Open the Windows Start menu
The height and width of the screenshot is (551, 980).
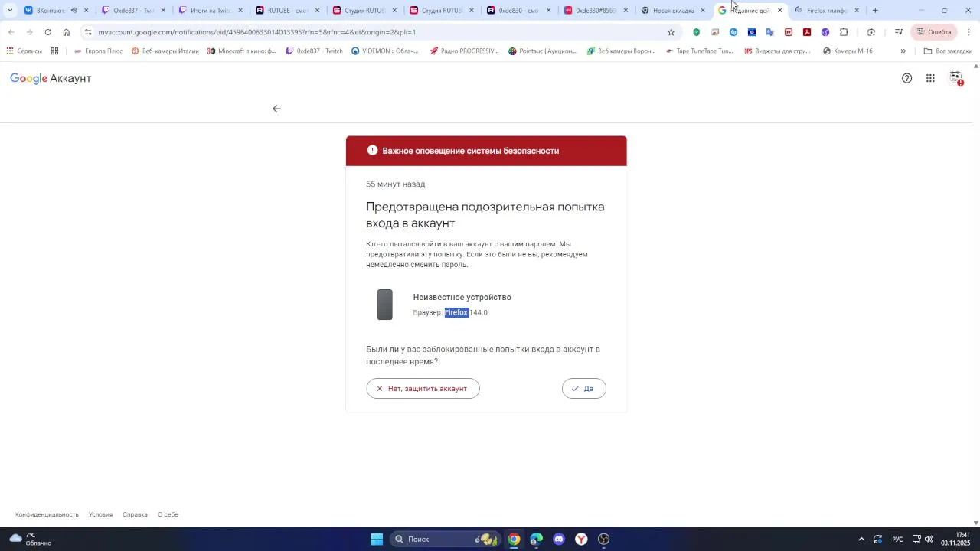pyautogui.click(x=377, y=540)
